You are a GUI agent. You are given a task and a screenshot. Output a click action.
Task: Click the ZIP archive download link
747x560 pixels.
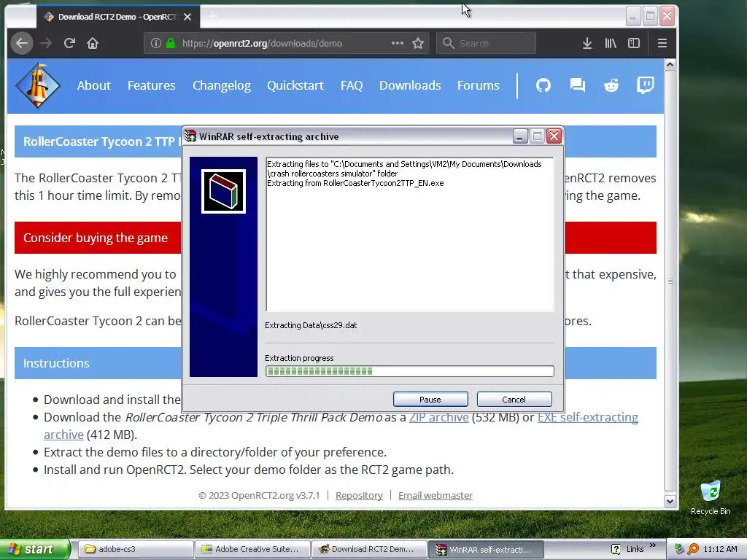(438, 417)
